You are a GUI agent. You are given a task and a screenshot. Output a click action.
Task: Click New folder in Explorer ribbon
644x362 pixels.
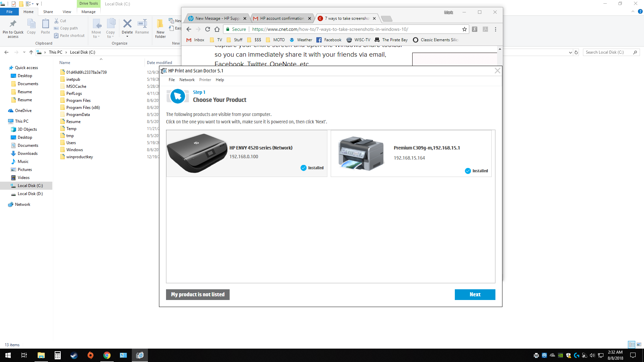[160, 29]
